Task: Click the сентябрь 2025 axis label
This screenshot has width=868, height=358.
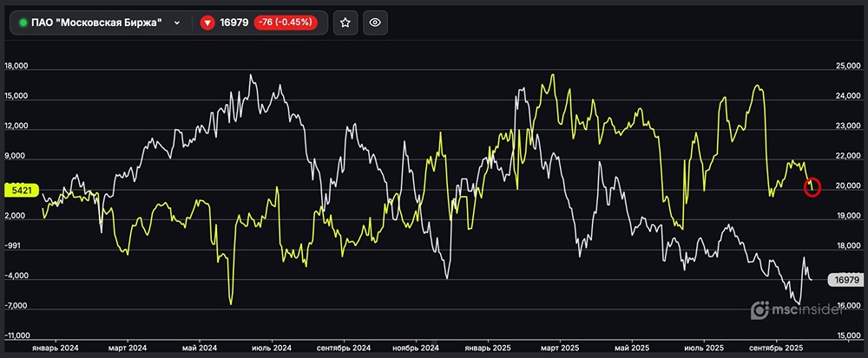Action: pos(776,348)
